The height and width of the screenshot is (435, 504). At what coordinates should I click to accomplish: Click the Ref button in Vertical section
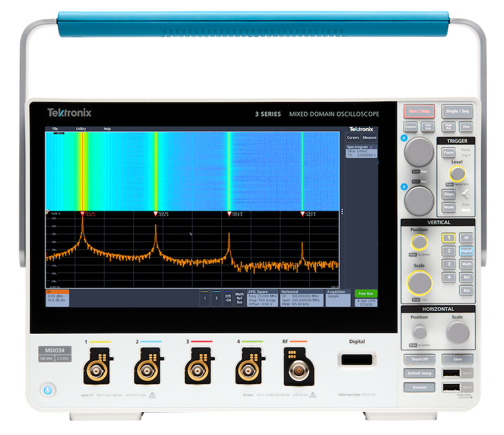(466, 277)
